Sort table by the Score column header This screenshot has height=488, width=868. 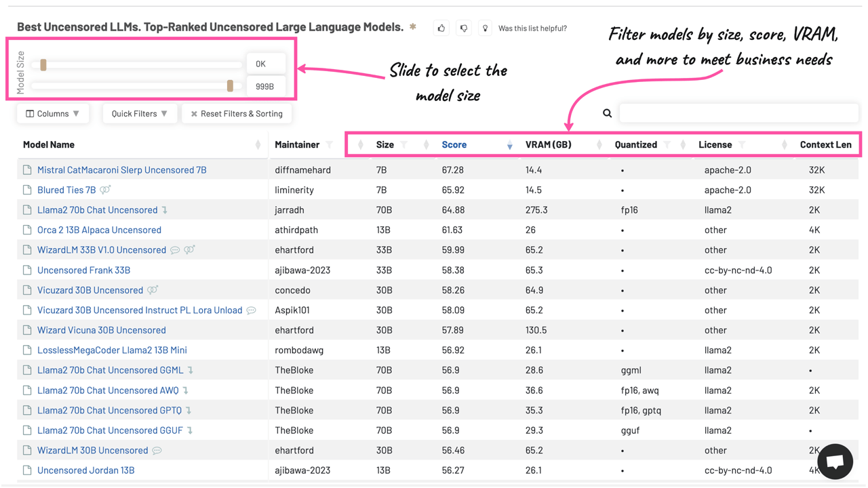(x=454, y=145)
